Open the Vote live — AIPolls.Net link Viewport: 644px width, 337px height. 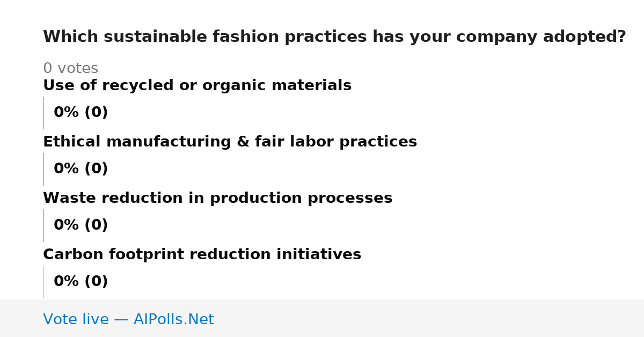(128, 319)
